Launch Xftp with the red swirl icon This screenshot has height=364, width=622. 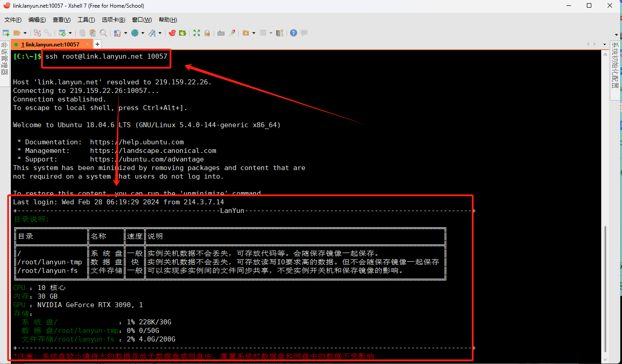click(x=172, y=33)
